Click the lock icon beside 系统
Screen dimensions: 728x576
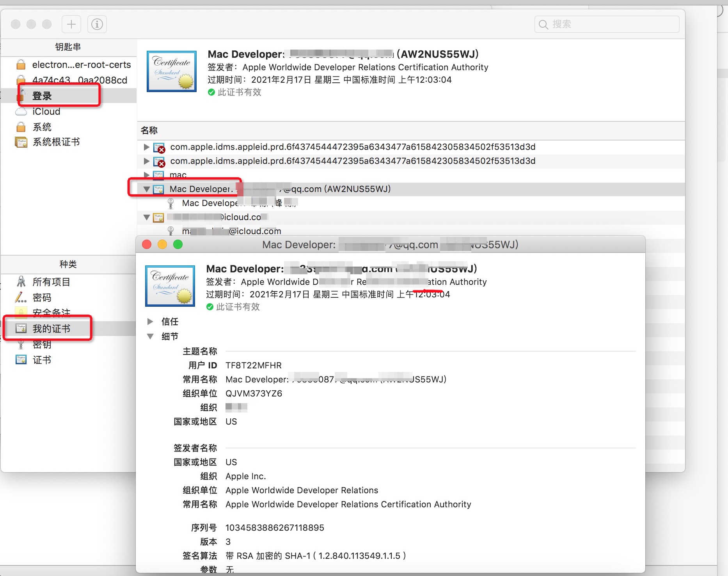[x=21, y=127]
